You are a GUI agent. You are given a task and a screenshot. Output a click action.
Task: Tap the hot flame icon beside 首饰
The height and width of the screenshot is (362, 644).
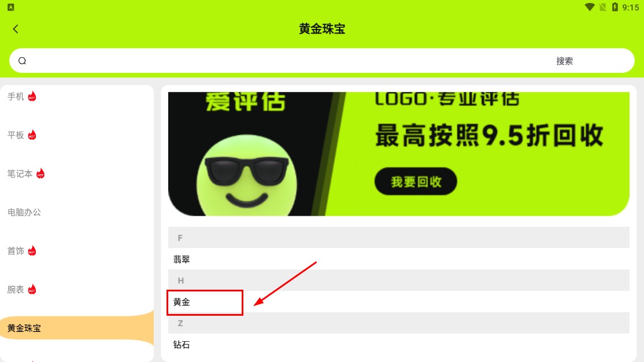pos(32,251)
